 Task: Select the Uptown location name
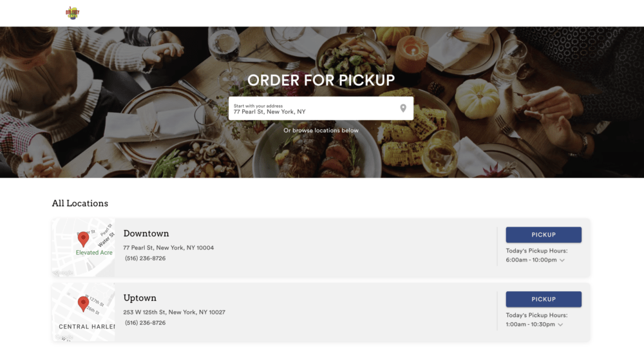140,298
